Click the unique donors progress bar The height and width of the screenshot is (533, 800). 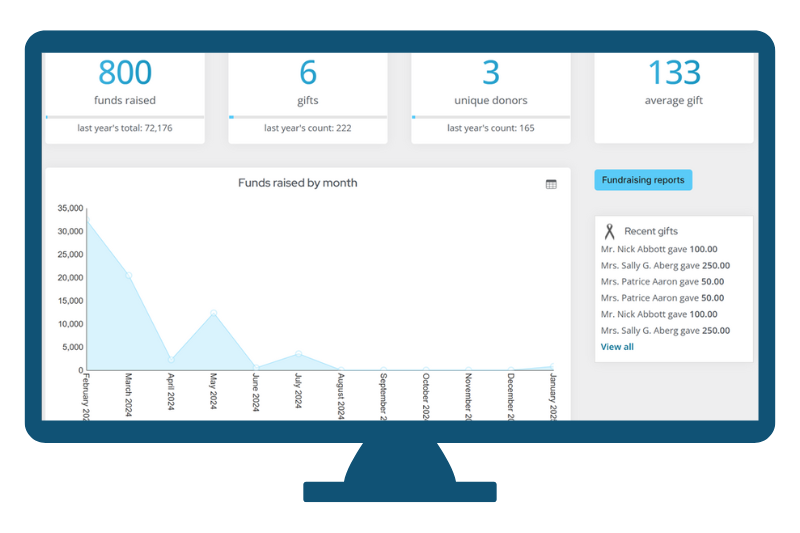click(x=491, y=117)
